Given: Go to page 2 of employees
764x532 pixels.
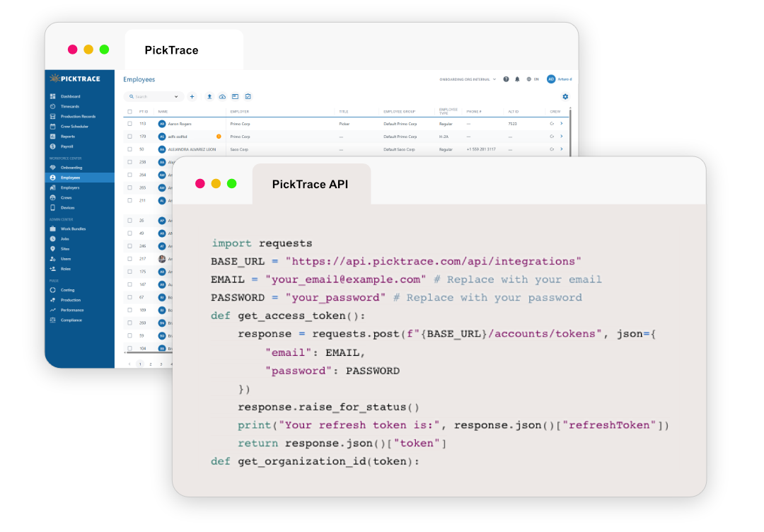Looking at the screenshot, I should [150, 364].
